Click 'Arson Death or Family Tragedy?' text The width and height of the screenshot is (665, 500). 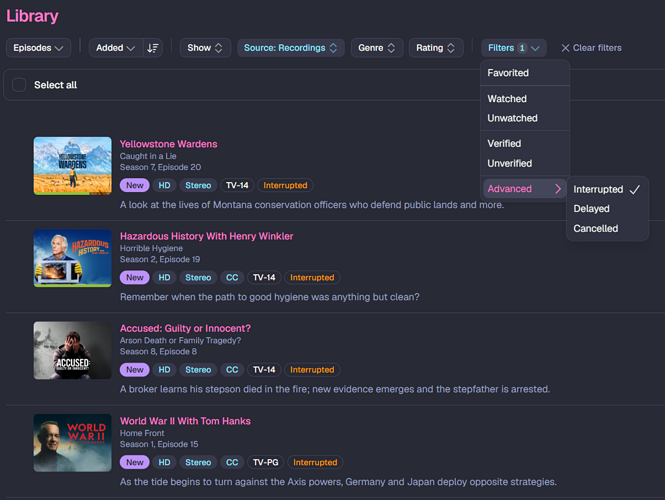[x=180, y=341]
